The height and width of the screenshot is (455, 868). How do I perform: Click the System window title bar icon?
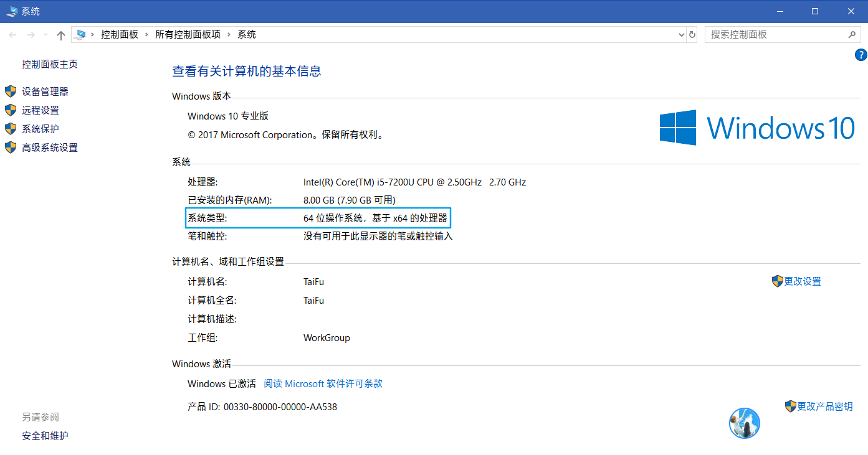(x=12, y=11)
